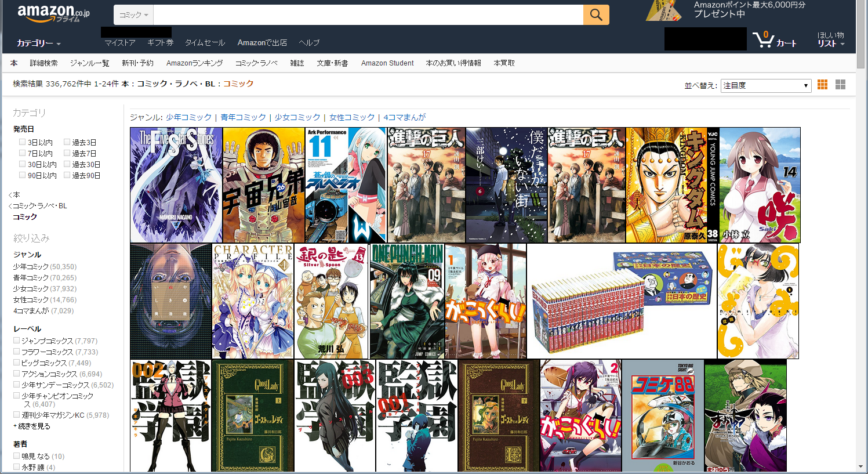Open the キングダム volume 38 cover

coord(673,185)
